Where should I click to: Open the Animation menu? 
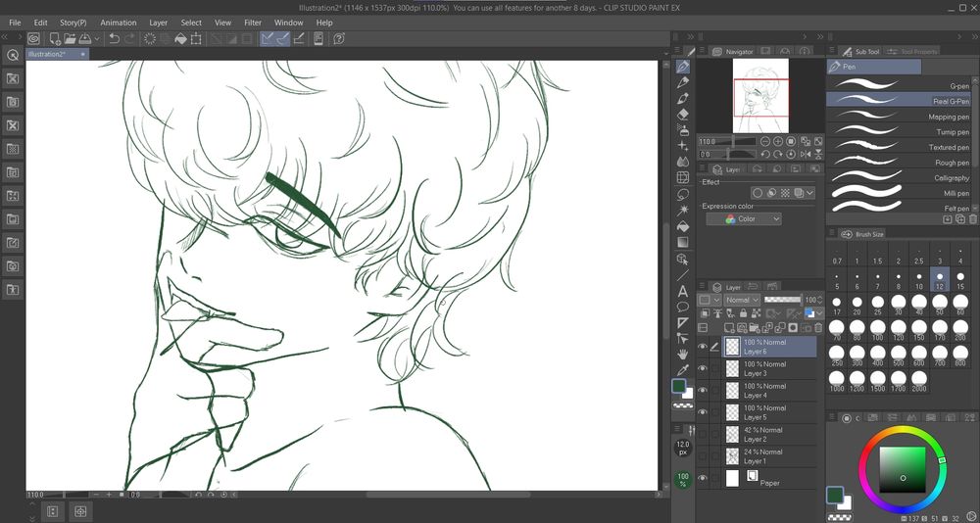[119, 23]
